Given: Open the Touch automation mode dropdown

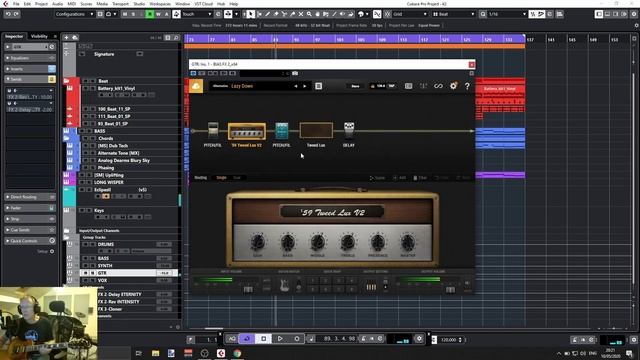Looking at the screenshot, I should tap(196, 14).
